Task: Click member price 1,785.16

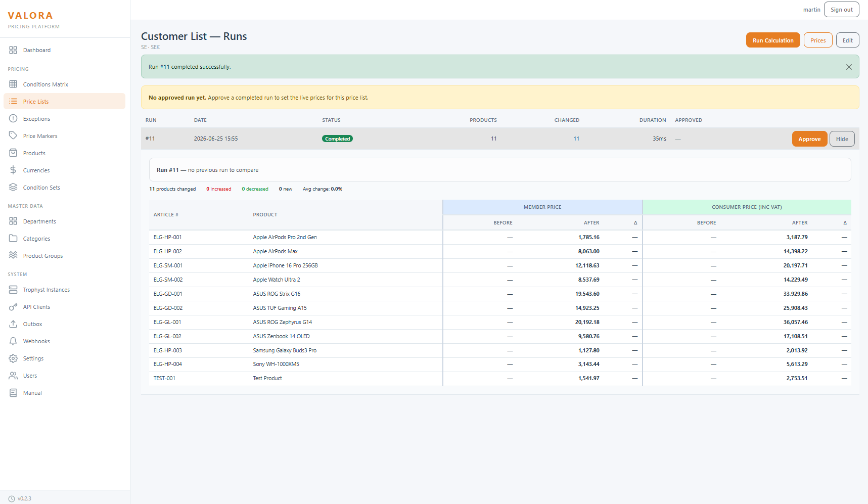Action: pyautogui.click(x=589, y=237)
